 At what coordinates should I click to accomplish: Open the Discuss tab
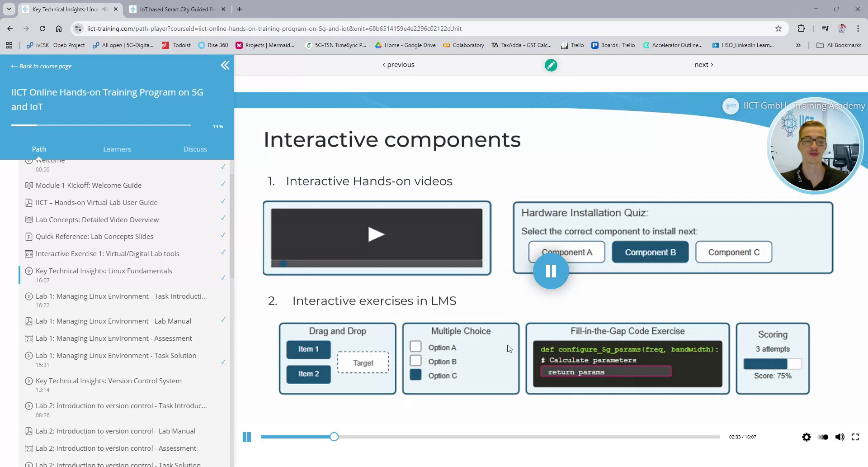point(195,149)
